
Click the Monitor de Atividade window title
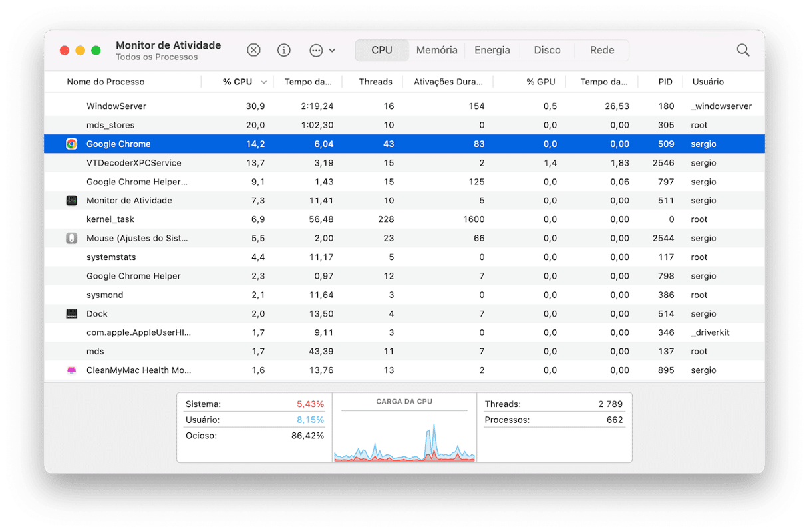pyautogui.click(x=168, y=45)
